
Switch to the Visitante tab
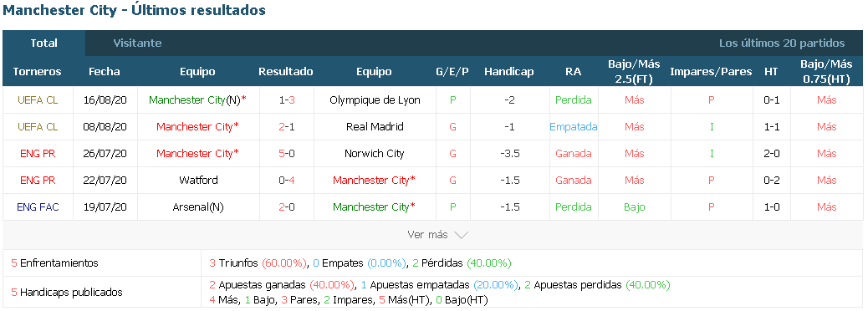tap(137, 43)
